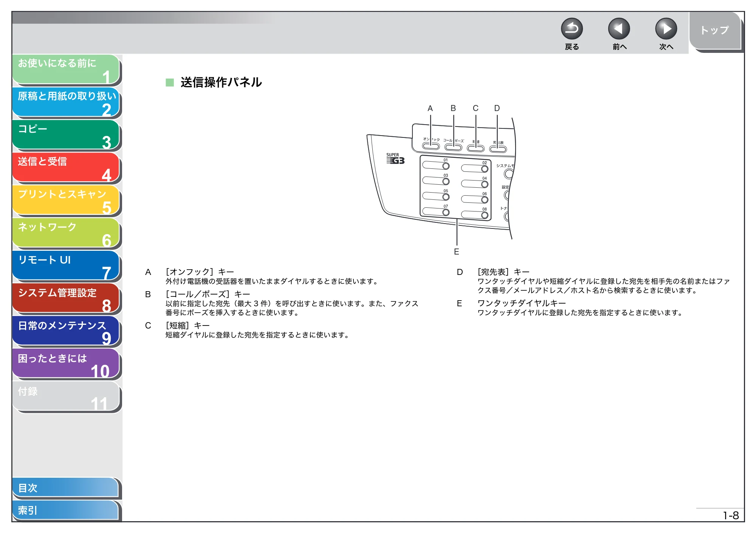Click the 短縮 key in diagram
Viewport: 756px width, 534px height.
(x=476, y=148)
